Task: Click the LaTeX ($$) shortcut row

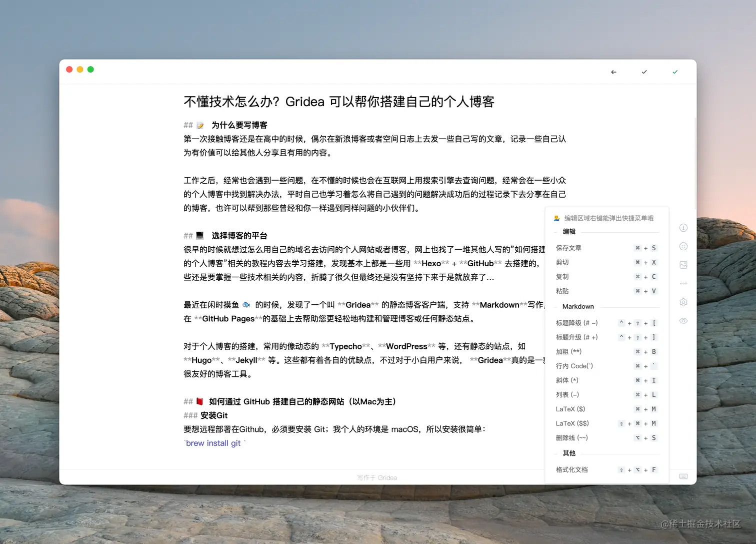Action: pyautogui.click(x=606, y=423)
